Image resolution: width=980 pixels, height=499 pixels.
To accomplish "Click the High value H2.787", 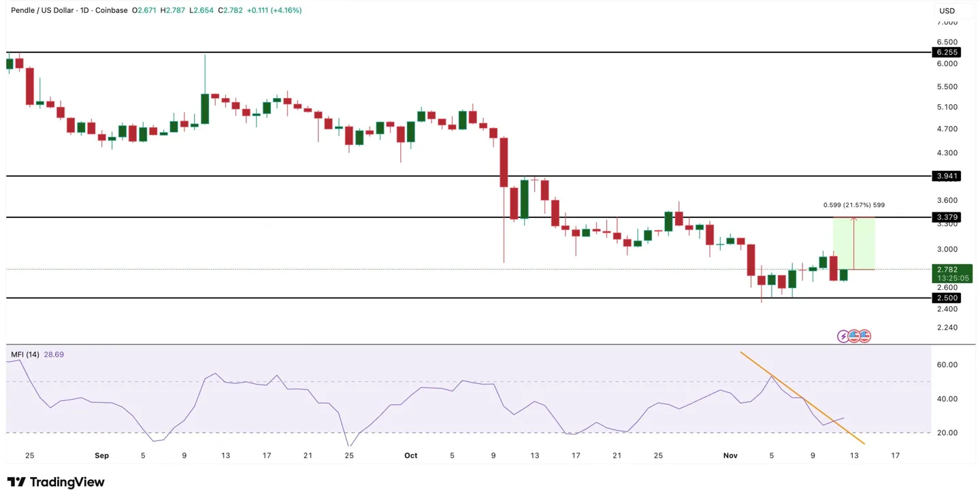I will pyautogui.click(x=174, y=10).
